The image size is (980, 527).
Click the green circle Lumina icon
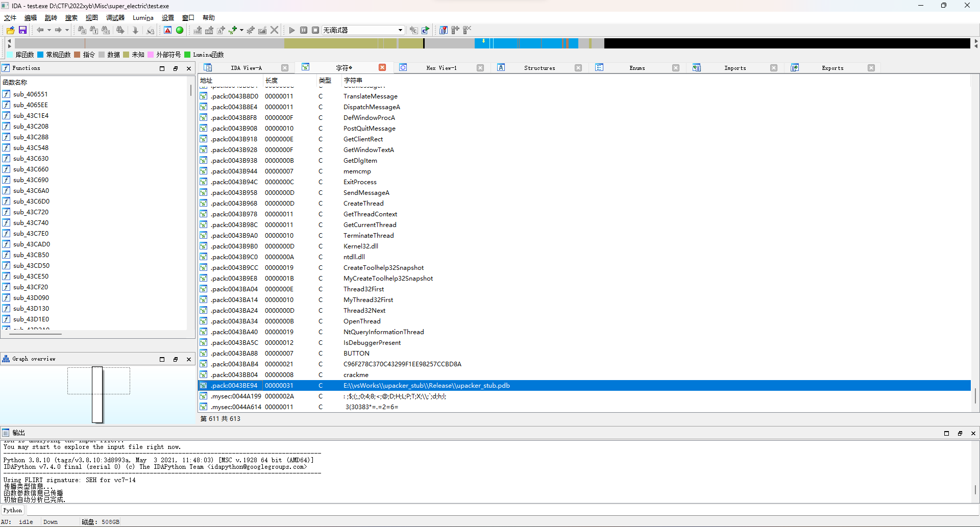pos(180,30)
